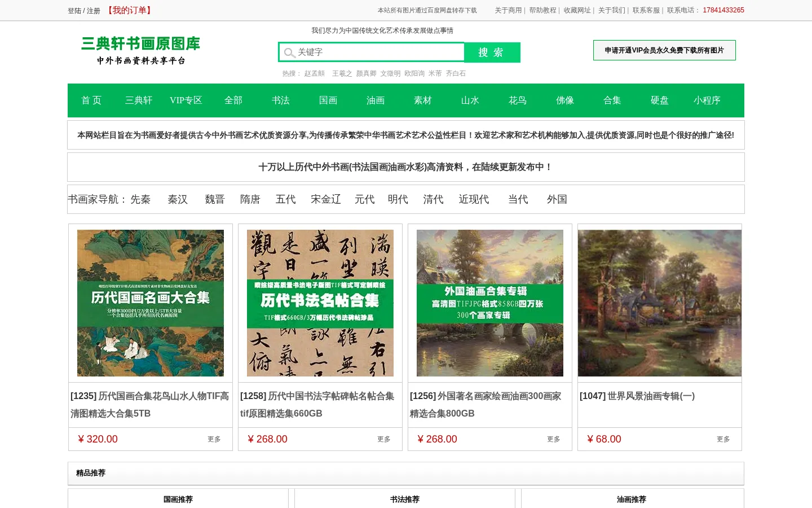This screenshot has height=508, width=812.
Task: Open 书法 nav item
Action: [281, 100]
